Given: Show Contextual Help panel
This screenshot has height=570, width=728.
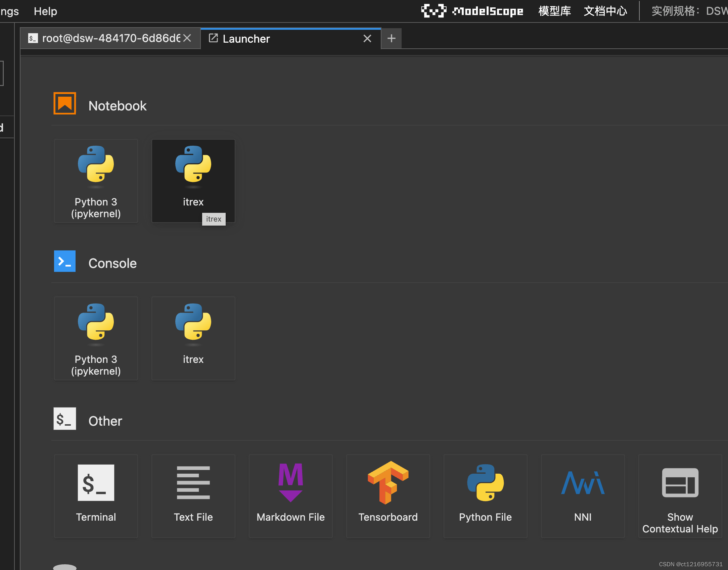Looking at the screenshot, I should point(680,496).
